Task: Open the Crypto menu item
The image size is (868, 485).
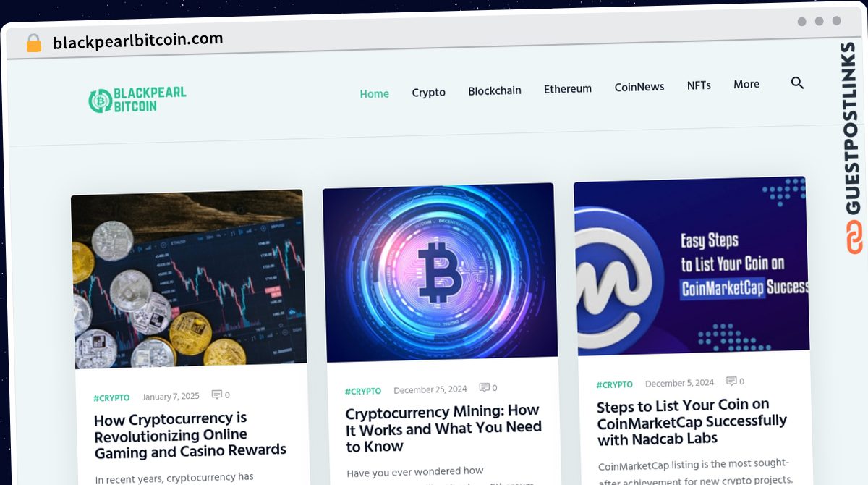Action: (x=429, y=93)
